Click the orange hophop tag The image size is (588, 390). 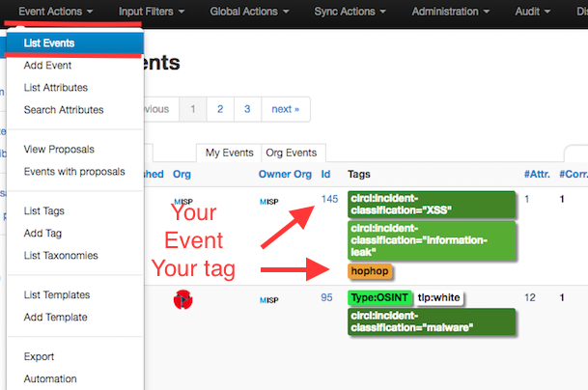pyautogui.click(x=367, y=273)
